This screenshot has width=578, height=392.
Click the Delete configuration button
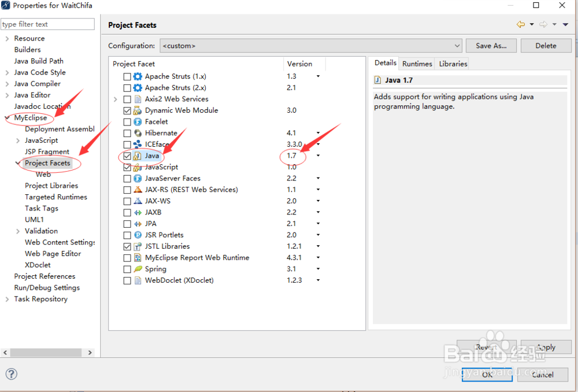click(x=546, y=46)
